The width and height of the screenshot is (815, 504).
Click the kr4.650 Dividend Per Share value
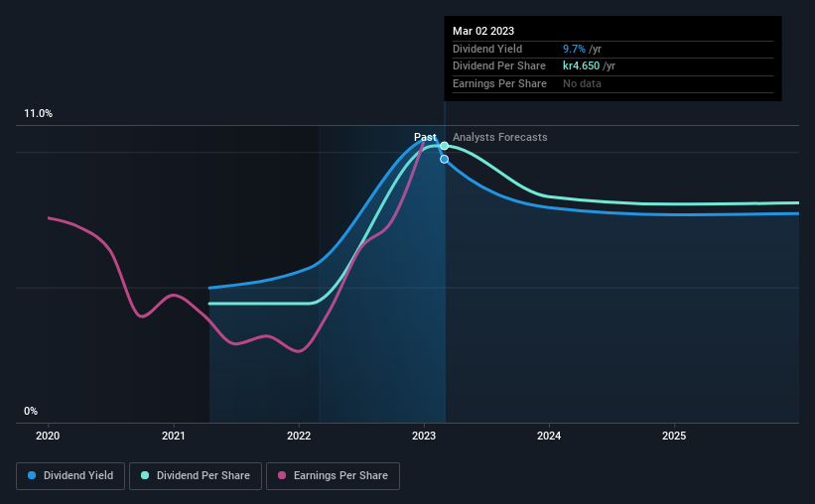click(x=581, y=66)
